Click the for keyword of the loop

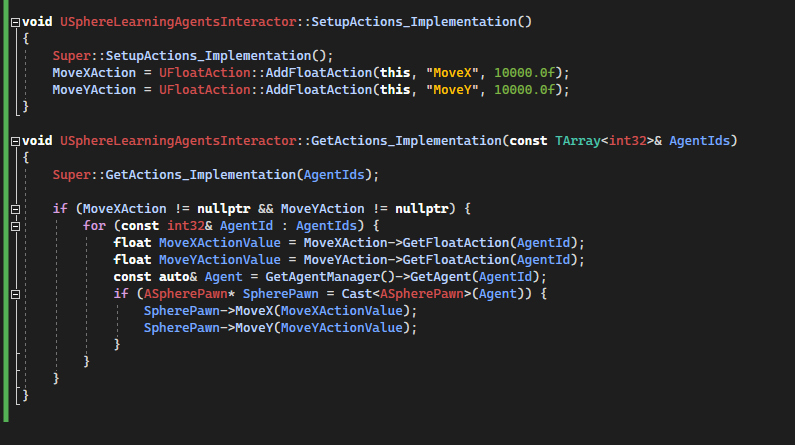[x=94, y=226]
